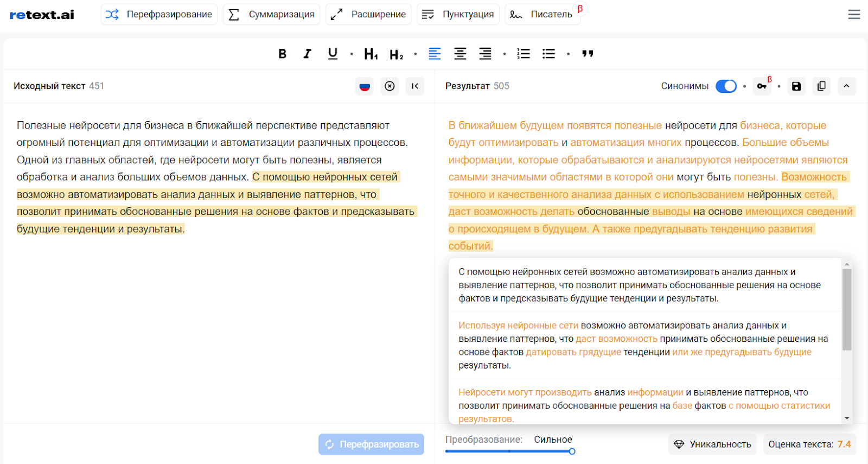Viewport: 868px width, 464px height.
Task: Insert a block quote
Action: click(x=588, y=54)
